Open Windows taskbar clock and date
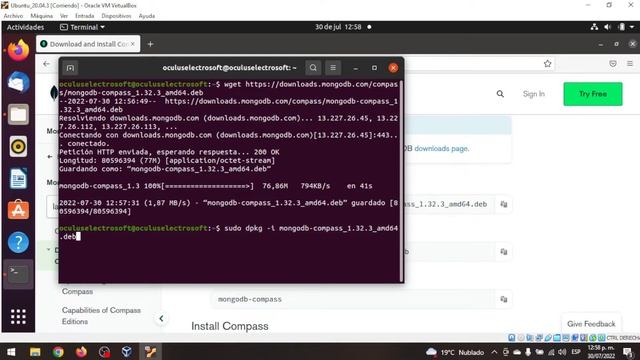The height and width of the screenshot is (360, 640). pos(601,352)
